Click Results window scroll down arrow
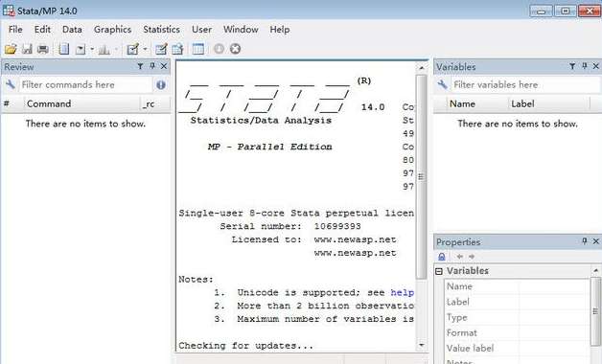602x364 pixels. (421, 345)
